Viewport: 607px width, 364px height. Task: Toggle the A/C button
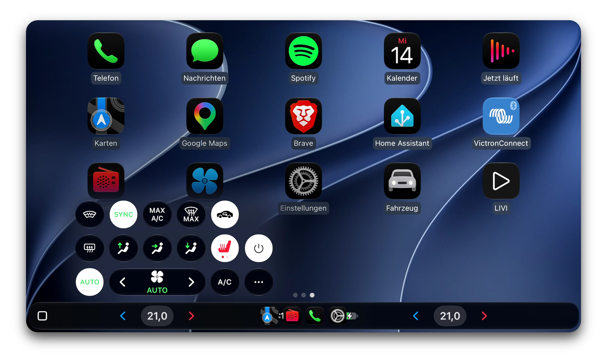pos(225,282)
